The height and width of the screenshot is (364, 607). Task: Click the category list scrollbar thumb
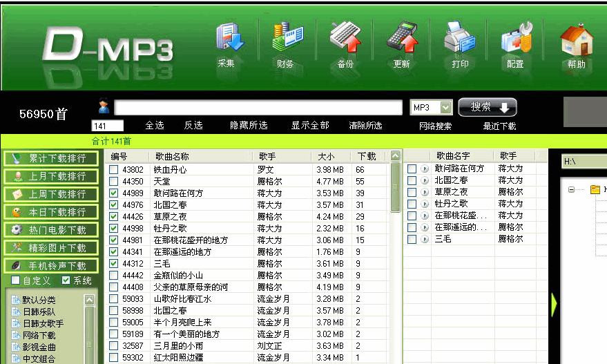coord(89,335)
